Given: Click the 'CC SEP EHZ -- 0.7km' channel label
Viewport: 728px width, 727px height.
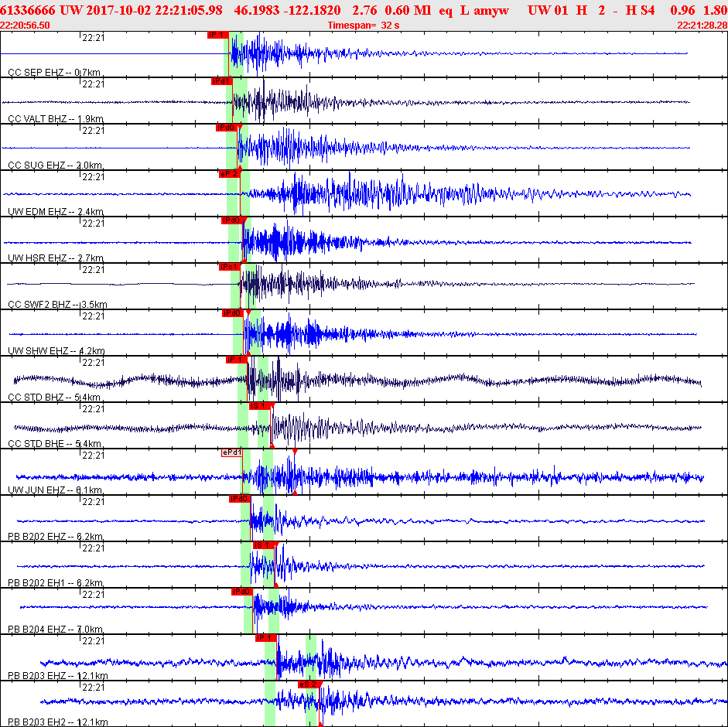Looking at the screenshot, I should 54,73.
